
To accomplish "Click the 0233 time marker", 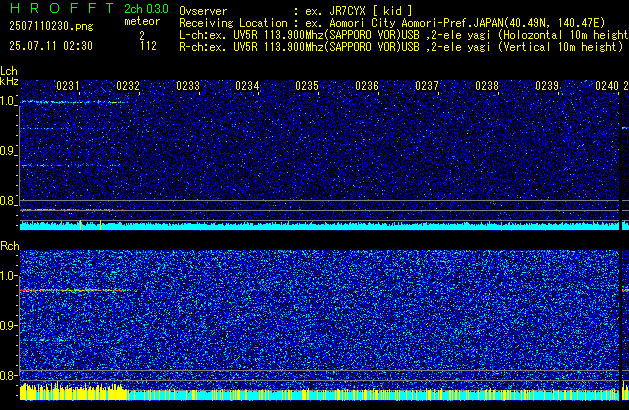I will [188, 86].
